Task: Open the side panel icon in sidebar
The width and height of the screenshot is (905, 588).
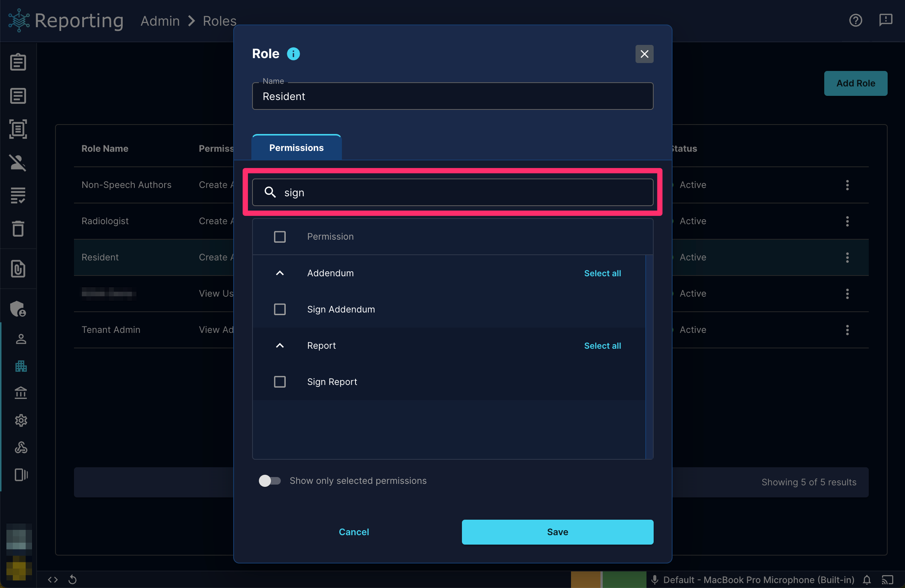Action: pos(21,475)
